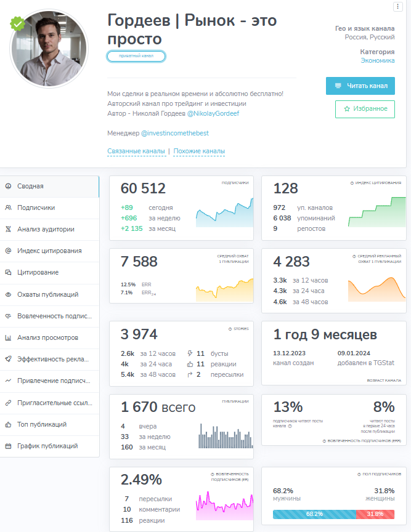The height and width of the screenshot is (532, 411).
Task: Click the Подписчики sidebar icon
Action: tap(8, 208)
